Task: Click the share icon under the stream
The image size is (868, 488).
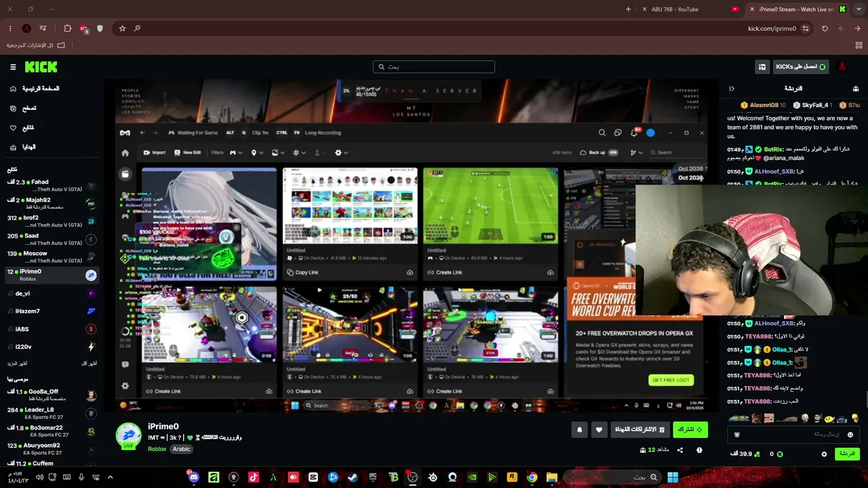Action: [679, 450]
